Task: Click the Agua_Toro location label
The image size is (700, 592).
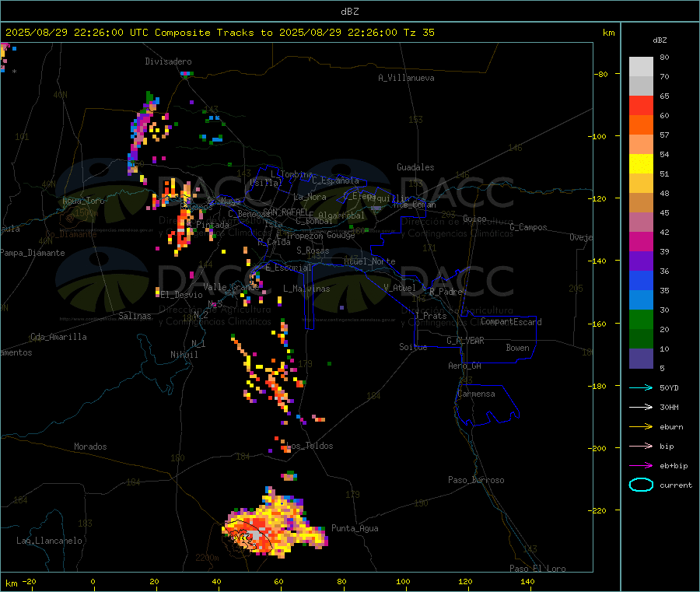Action: 83,201
